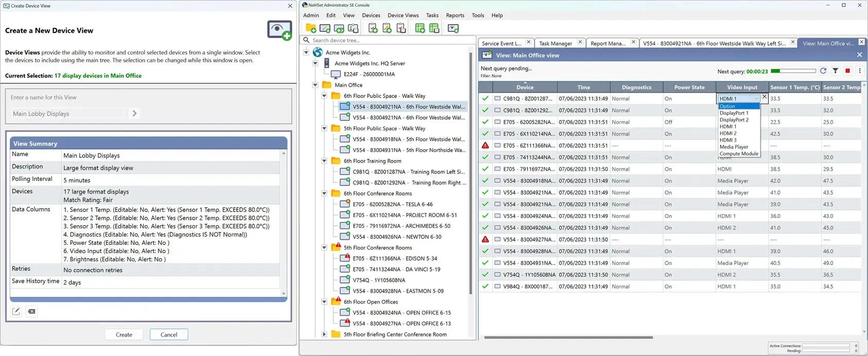The height and width of the screenshot is (356, 868).
Task: Open the Device Views menu
Action: [403, 15]
